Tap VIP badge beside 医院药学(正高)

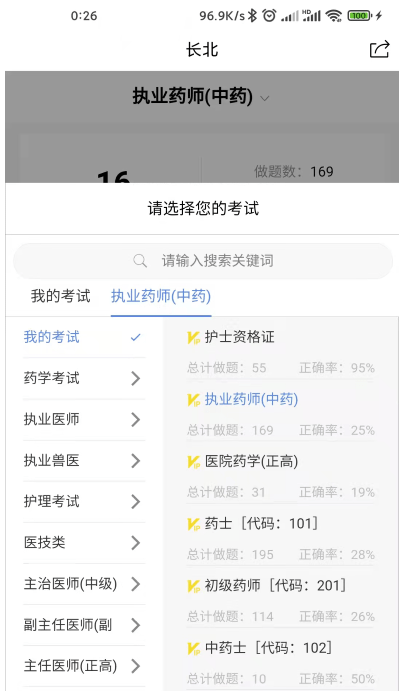coord(194,462)
